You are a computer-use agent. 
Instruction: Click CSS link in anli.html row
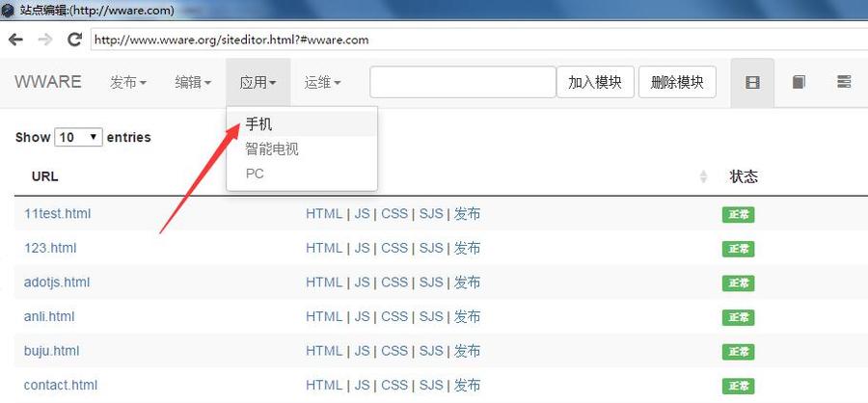394,316
